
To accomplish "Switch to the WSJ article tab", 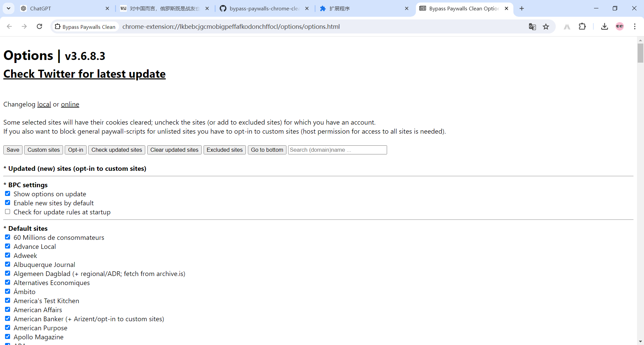I will (164, 8).
